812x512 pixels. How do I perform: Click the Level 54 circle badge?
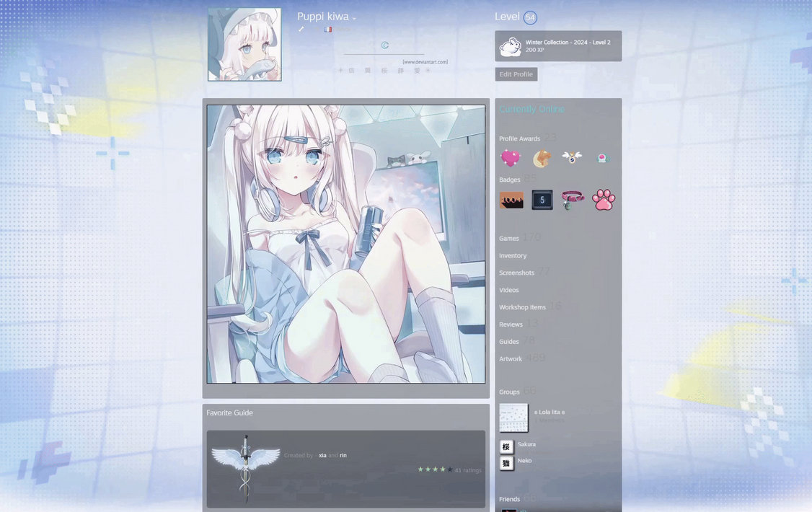(x=530, y=17)
